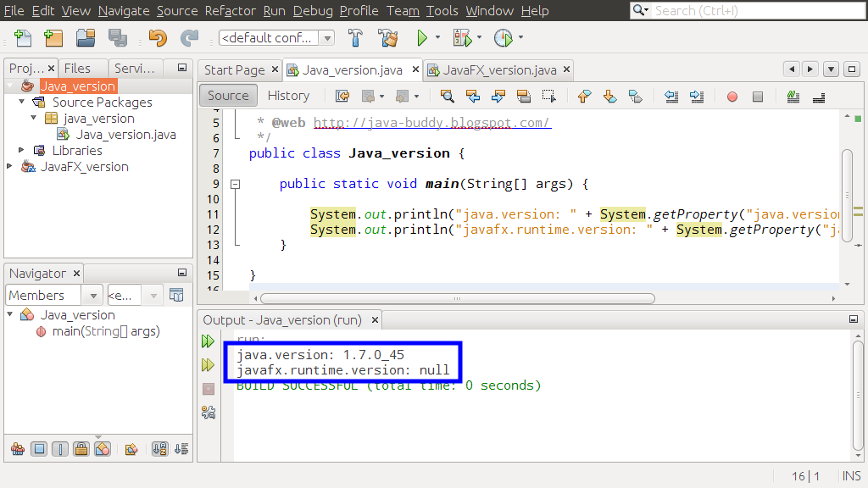Toggle Sort by Source in Navigator
Viewport: 868px width, 488px height.
[181, 449]
